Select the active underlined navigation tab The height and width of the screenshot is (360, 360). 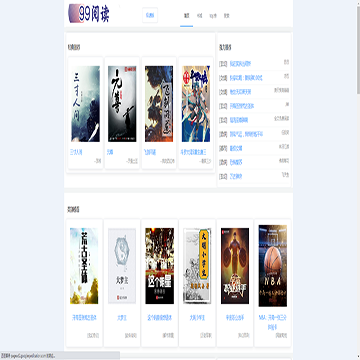(187, 16)
